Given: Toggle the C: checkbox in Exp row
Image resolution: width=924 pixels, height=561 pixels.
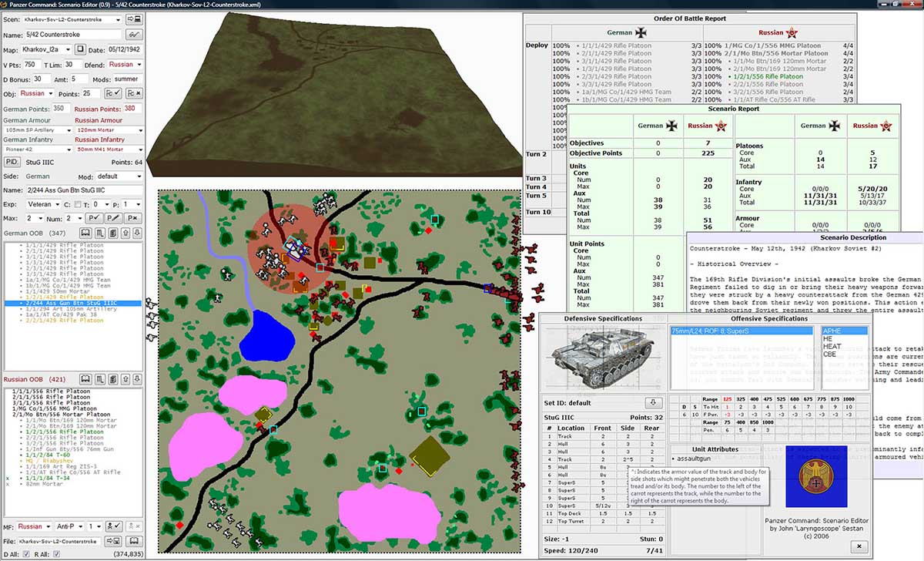Looking at the screenshot, I should point(79,204).
